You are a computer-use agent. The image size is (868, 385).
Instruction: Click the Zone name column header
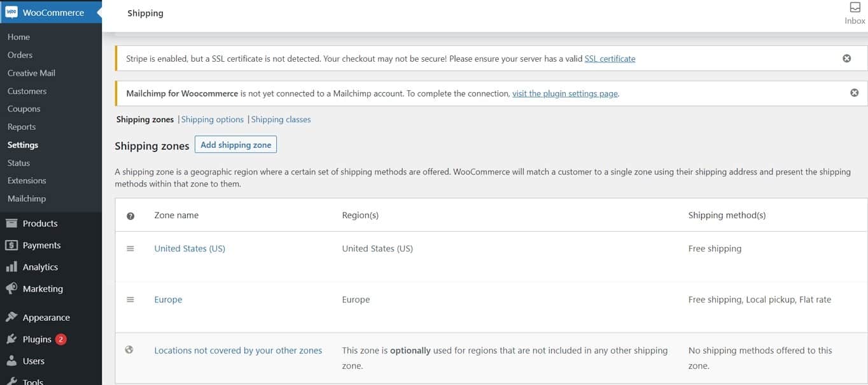[x=176, y=215]
